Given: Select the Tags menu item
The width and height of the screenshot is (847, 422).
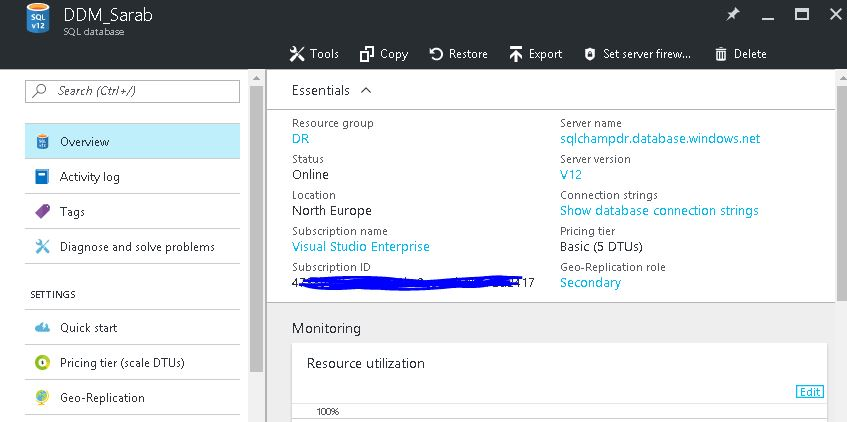Looking at the screenshot, I should [x=132, y=211].
